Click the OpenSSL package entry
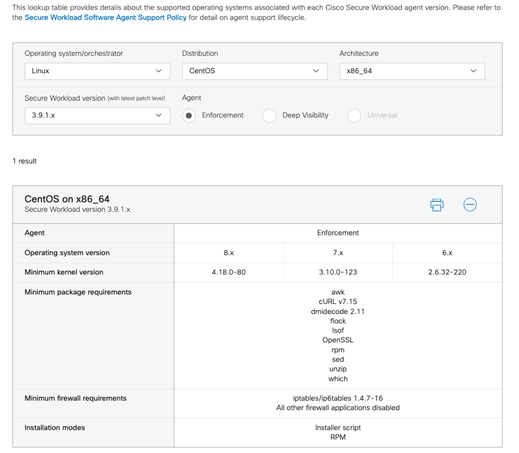Viewport: 519px width, 453px height. [338, 340]
